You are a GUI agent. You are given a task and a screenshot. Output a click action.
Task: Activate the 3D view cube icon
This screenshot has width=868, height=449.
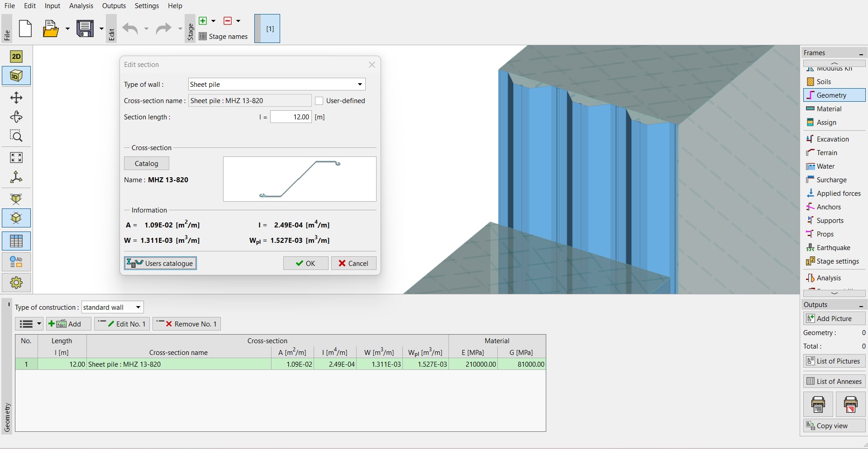click(16, 76)
